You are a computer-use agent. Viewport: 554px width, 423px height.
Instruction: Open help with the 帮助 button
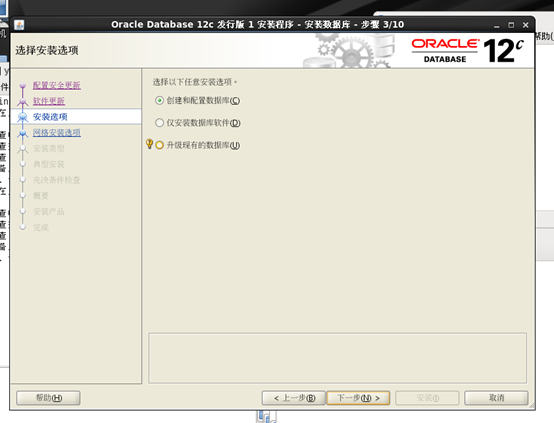48,398
